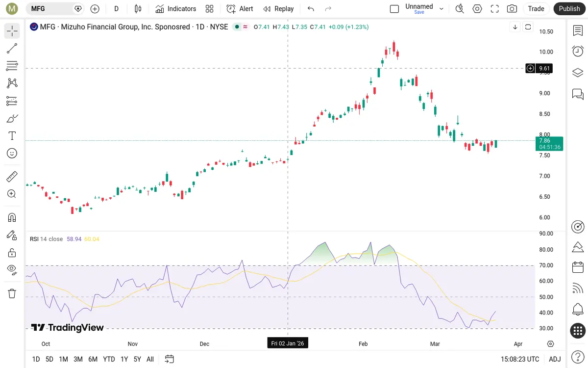Open the Trade panel
The height and width of the screenshot is (368, 588).
point(536,9)
